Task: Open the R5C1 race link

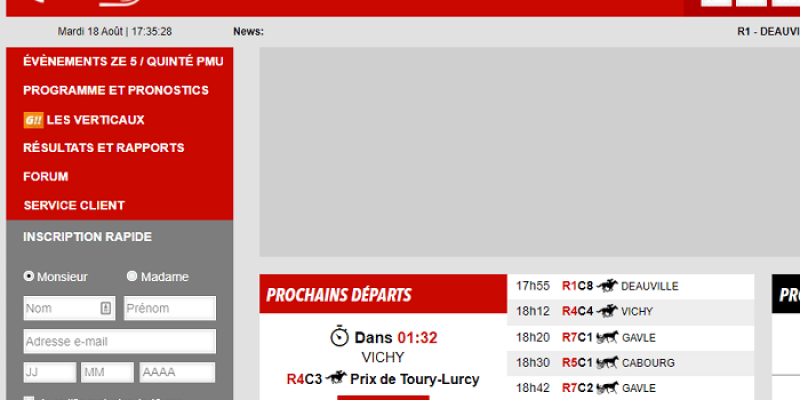Action: tap(578, 363)
